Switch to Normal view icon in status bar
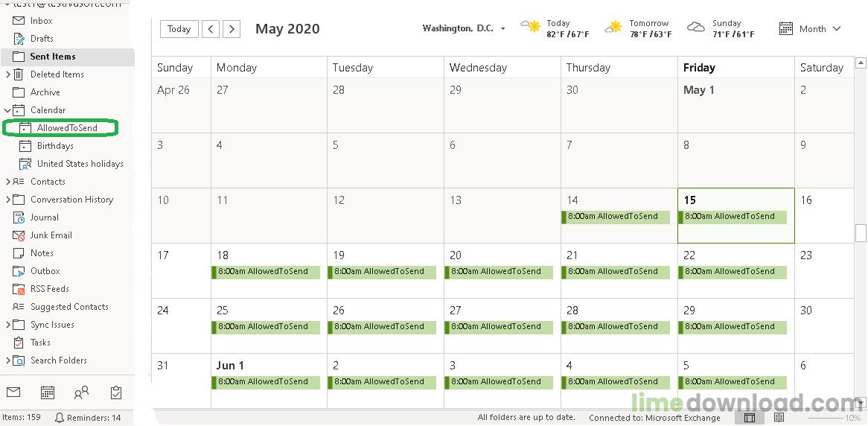The width and height of the screenshot is (868, 426). pos(750,418)
